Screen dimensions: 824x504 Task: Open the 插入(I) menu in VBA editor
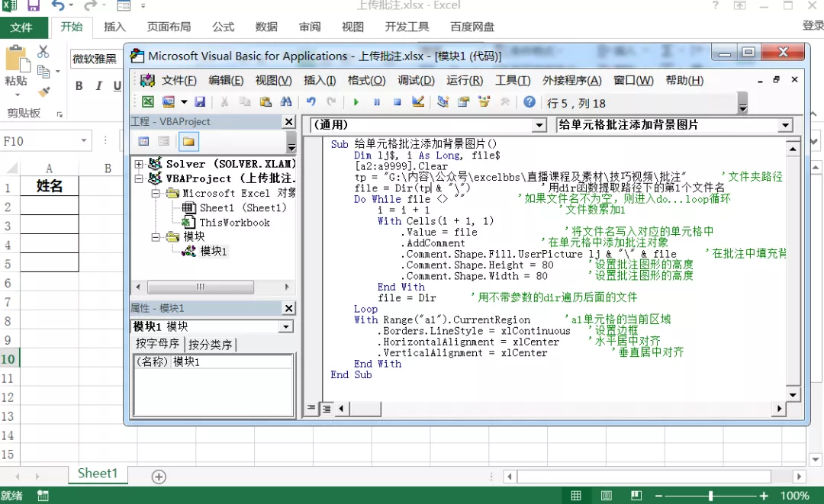[x=320, y=80]
